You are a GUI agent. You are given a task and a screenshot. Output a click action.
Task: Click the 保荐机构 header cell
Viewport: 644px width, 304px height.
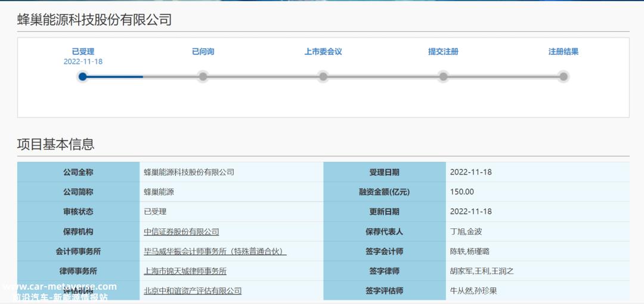coord(79,232)
